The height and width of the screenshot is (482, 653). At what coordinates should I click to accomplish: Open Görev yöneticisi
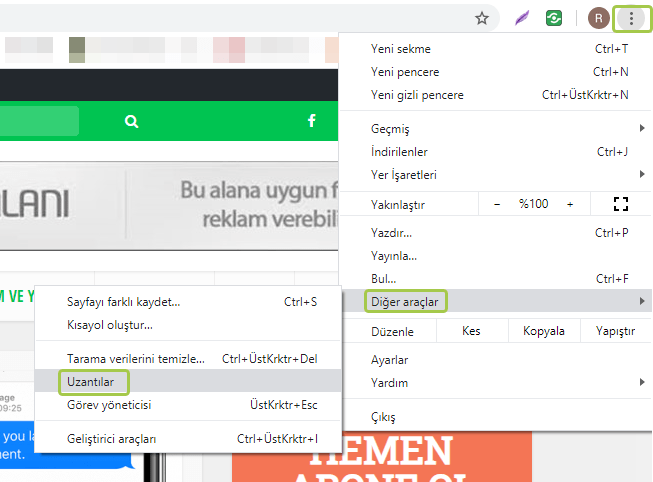pyautogui.click(x=188, y=405)
